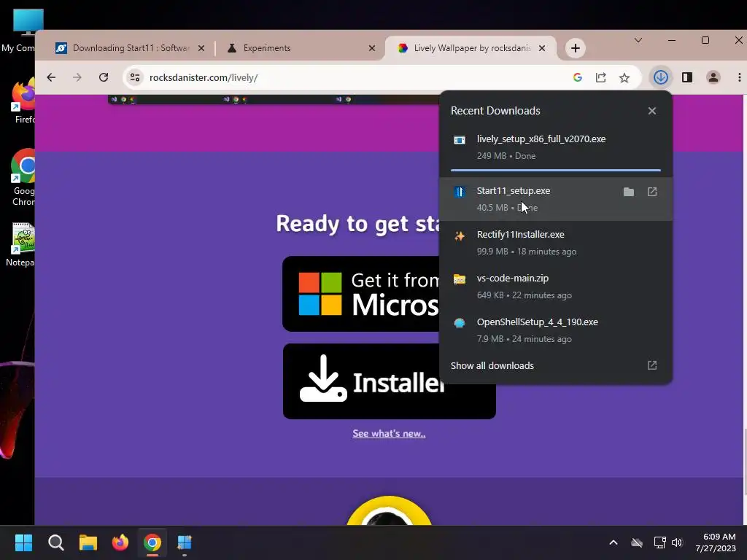
Task: Open the vs-code-main.zip download entry
Action: click(x=555, y=286)
